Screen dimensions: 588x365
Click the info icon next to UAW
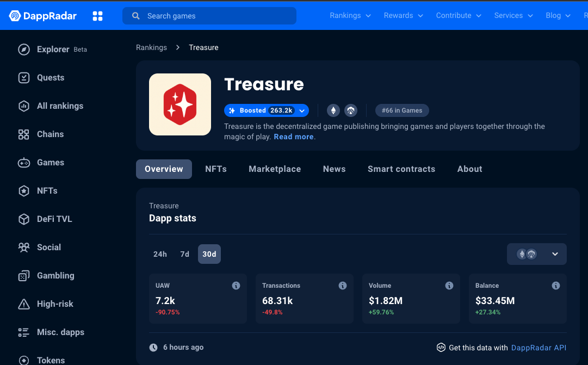pyautogui.click(x=236, y=285)
